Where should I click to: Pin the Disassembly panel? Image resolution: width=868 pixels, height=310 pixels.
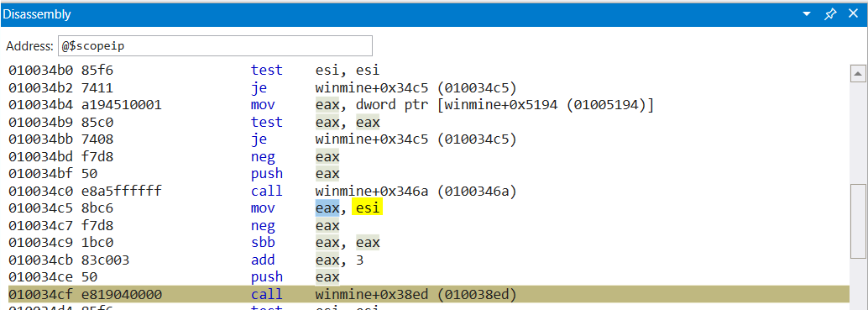[x=829, y=15]
